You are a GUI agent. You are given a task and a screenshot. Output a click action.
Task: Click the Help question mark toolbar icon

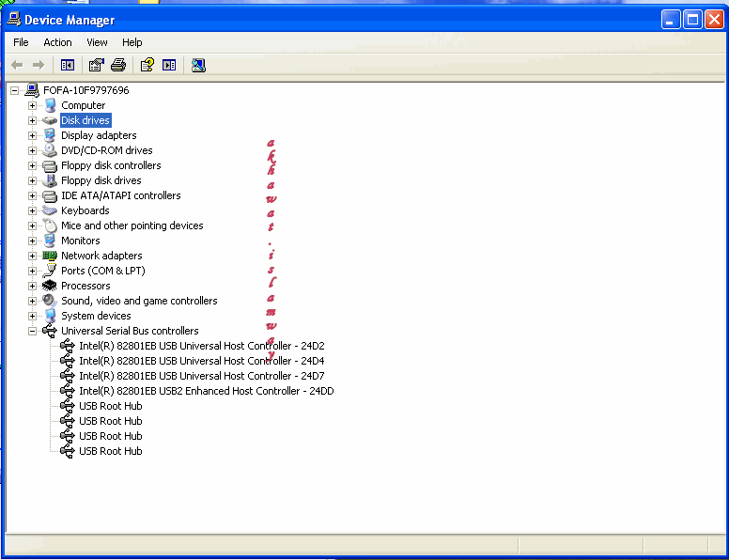point(147,65)
